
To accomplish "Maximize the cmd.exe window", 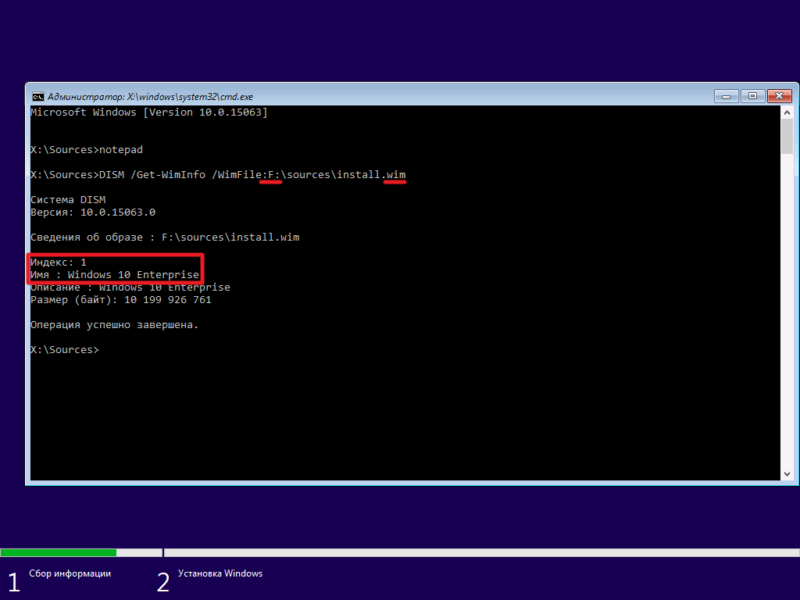I will tap(752, 96).
